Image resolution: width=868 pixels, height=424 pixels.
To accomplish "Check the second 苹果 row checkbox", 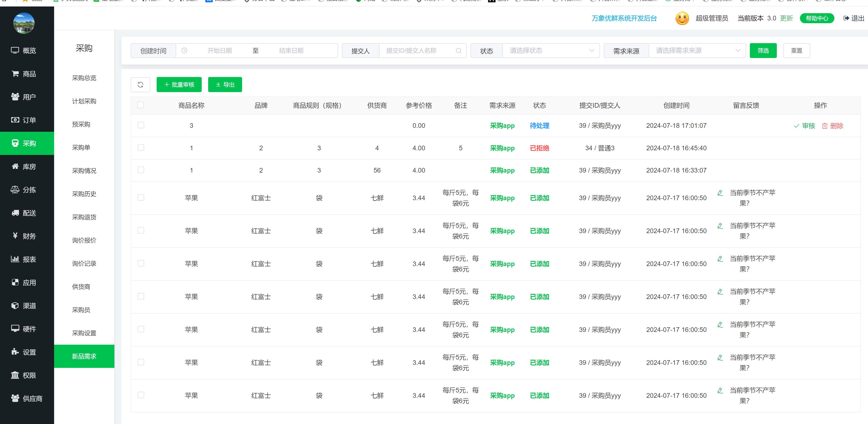I will 141,230.
